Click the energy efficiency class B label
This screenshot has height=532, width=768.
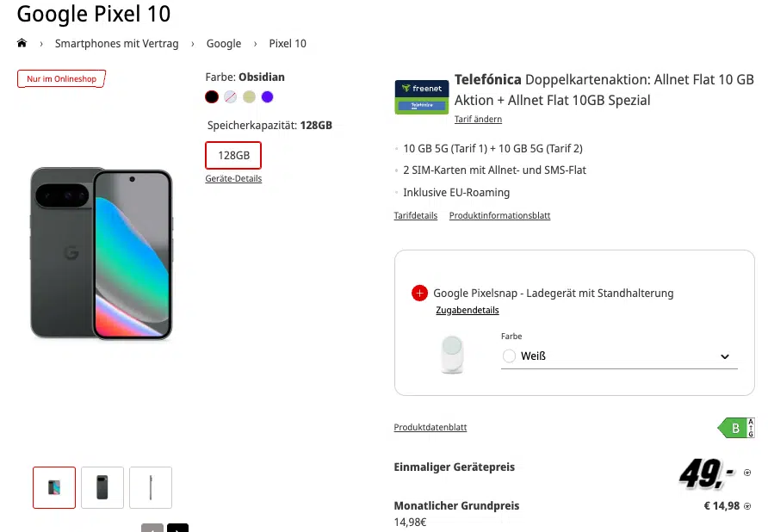734,428
